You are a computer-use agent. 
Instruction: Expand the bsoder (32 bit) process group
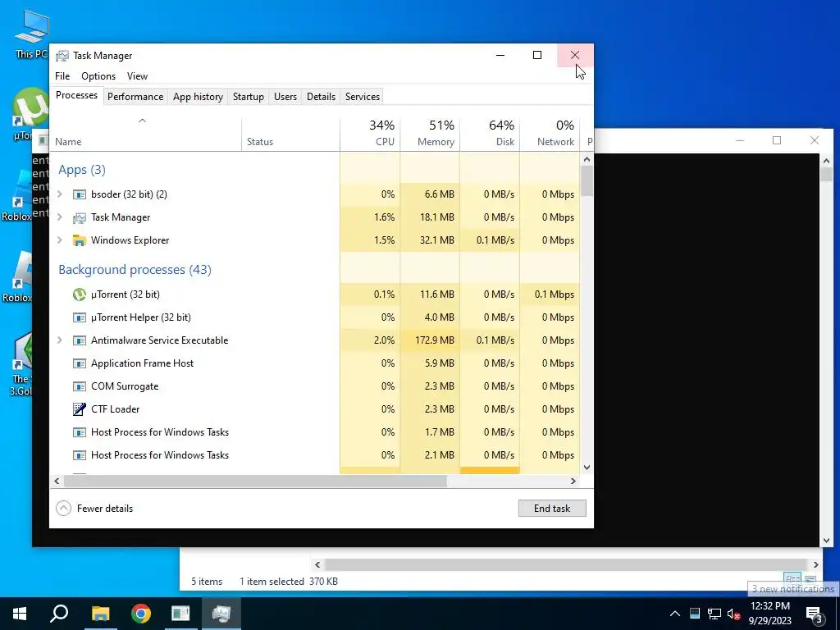(x=60, y=194)
